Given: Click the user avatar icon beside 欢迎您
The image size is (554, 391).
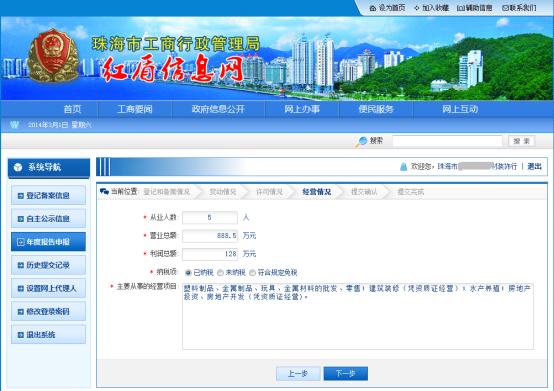Looking at the screenshot, I should pos(403,167).
